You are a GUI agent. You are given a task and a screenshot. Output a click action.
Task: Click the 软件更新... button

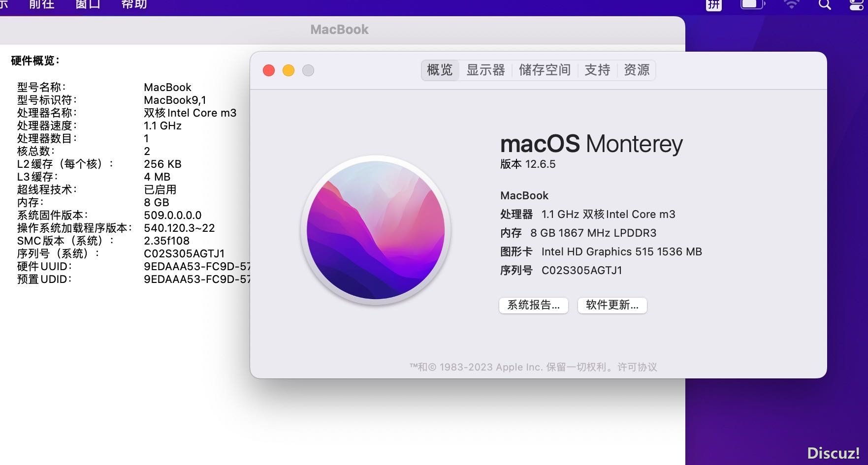point(612,305)
